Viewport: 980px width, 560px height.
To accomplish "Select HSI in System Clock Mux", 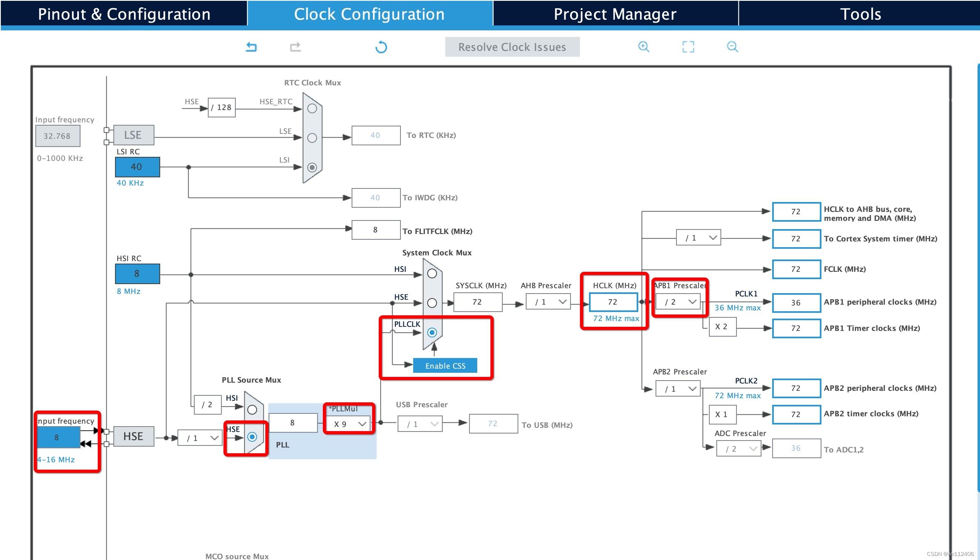I will (432, 273).
